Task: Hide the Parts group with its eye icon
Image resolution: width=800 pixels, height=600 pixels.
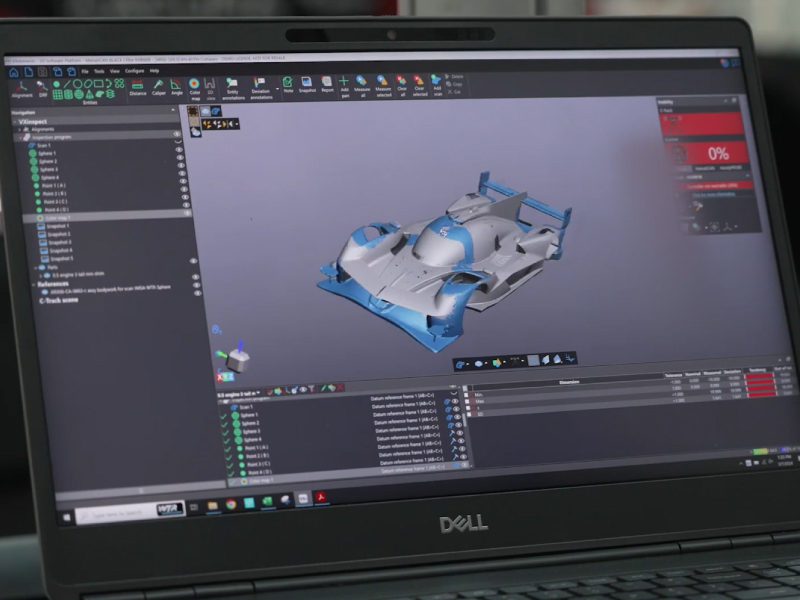Action: click(x=193, y=266)
